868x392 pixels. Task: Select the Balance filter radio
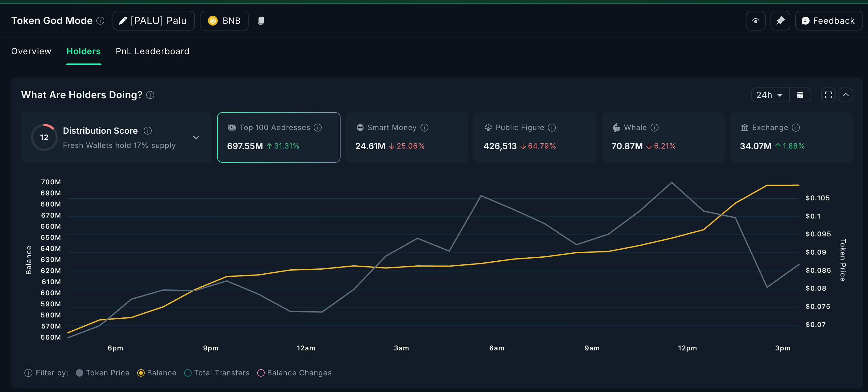click(141, 373)
